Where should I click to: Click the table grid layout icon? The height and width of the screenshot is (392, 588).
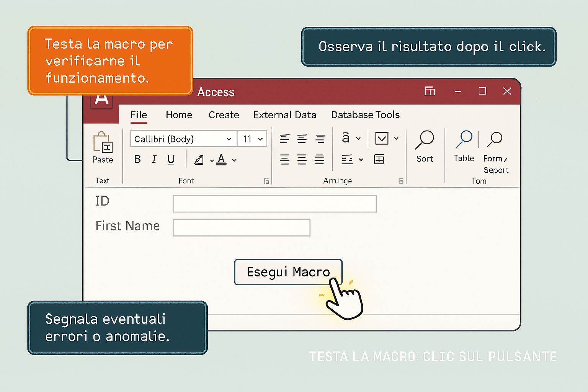[x=379, y=160]
